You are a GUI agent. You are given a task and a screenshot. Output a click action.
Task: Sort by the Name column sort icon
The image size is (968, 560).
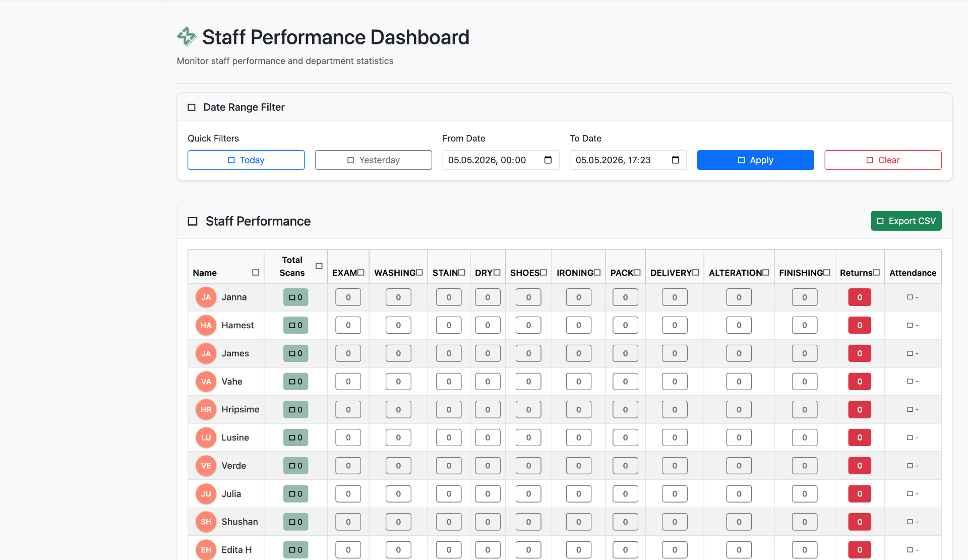(256, 273)
